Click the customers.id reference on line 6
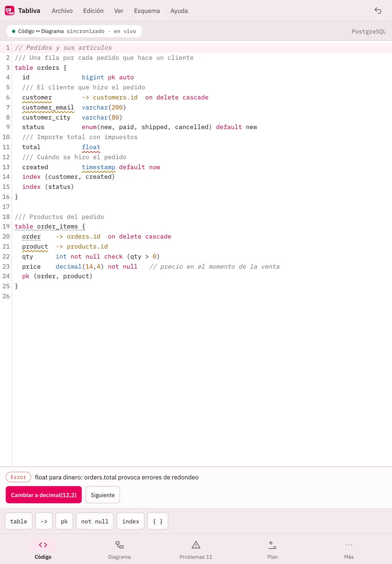The height and width of the screenshot is (564, 392). [115, 98]
